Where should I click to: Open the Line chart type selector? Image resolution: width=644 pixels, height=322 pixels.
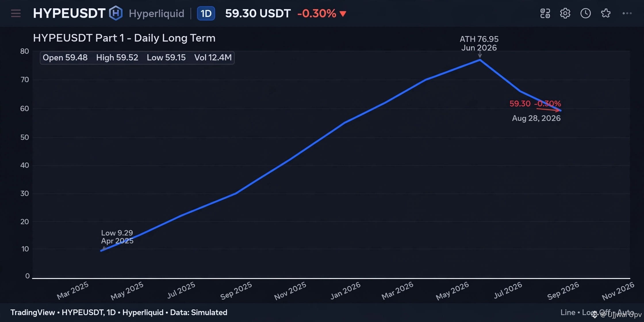(x=568, y=313)
